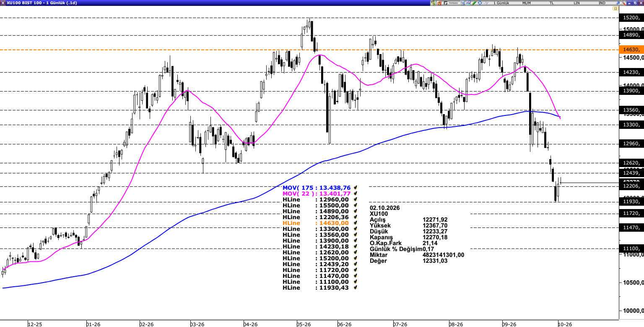Click the Yüksek value 12367,70
Image resolution: width=644 pixels, height=327 pixels.
tap(436, 225)
